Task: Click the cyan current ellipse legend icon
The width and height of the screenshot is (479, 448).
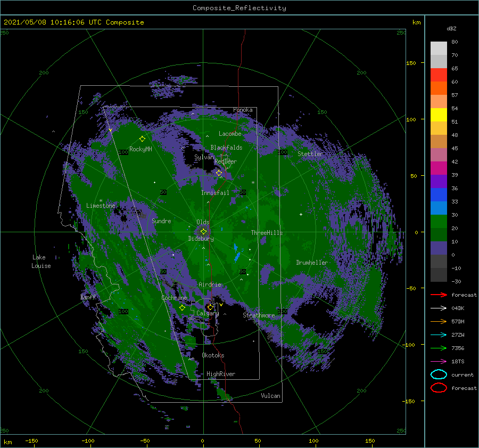Action: coord(439,374)
